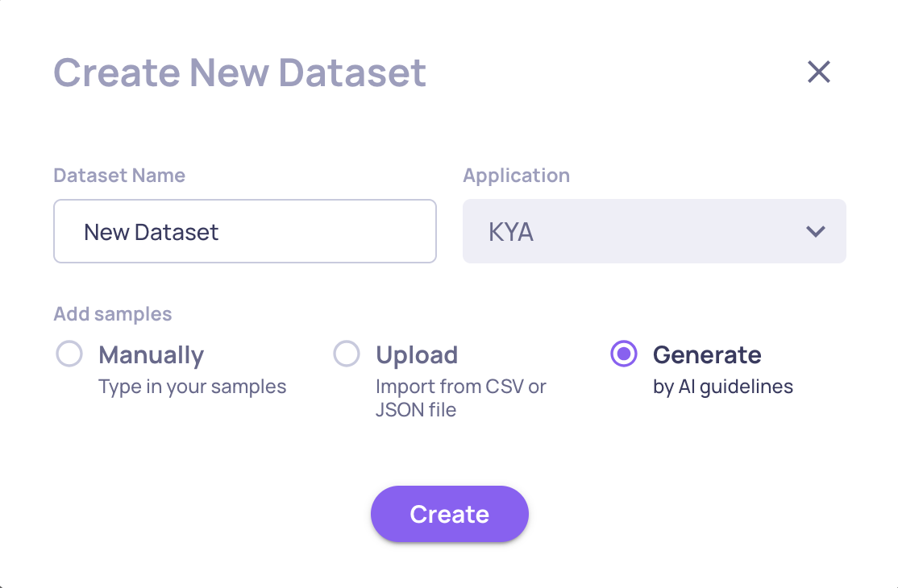Click the down chevron in Application field
898x588 pixels.
point(815,232)
